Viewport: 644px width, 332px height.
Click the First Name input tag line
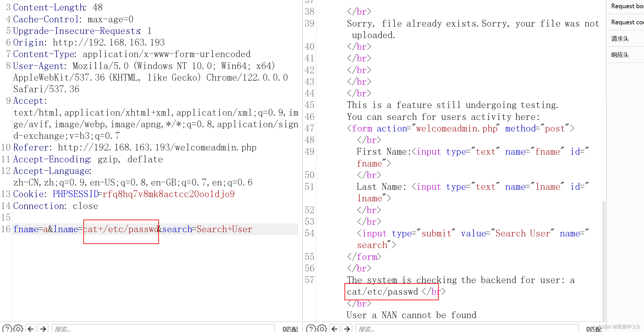473,158
